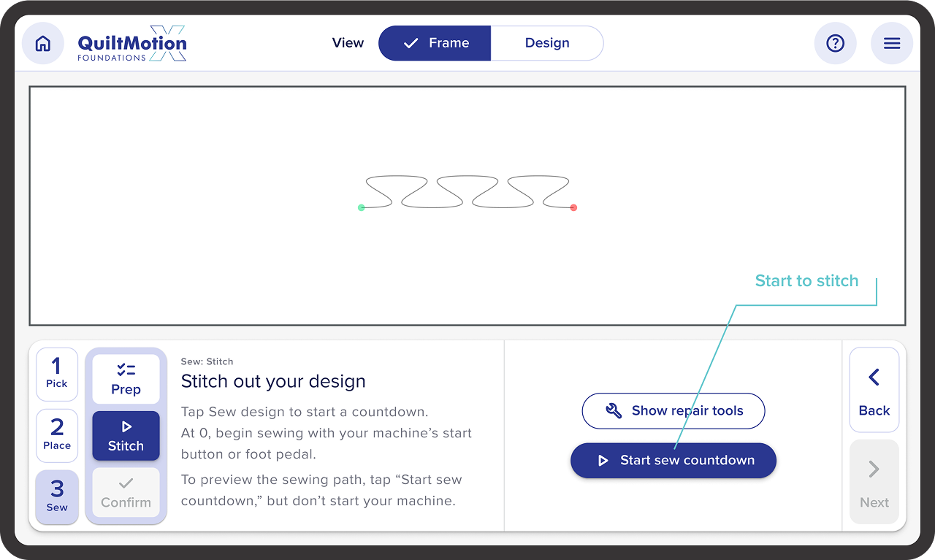Select the Stitch sub-step
The width and height of the screenshot is (935, 560).
click(x=126, y=436)
